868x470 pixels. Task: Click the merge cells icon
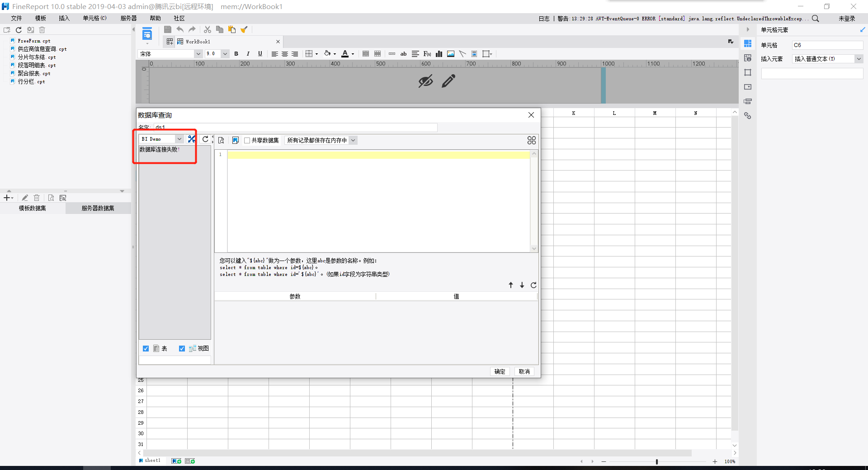pos(366,54)
